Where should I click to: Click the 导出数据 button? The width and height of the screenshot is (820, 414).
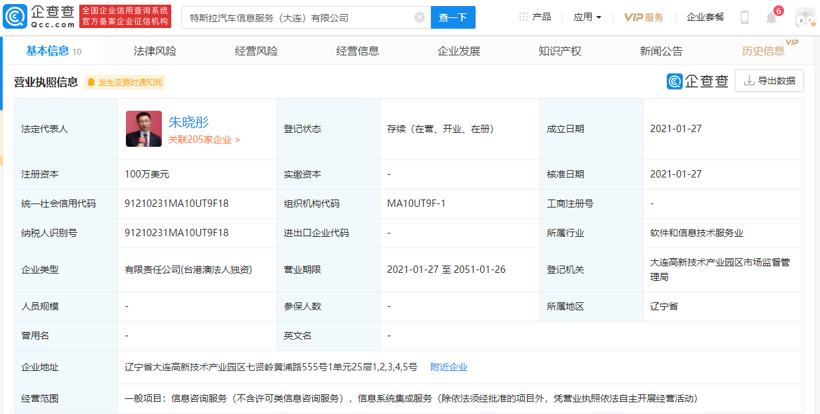click(x=769, y=80)
